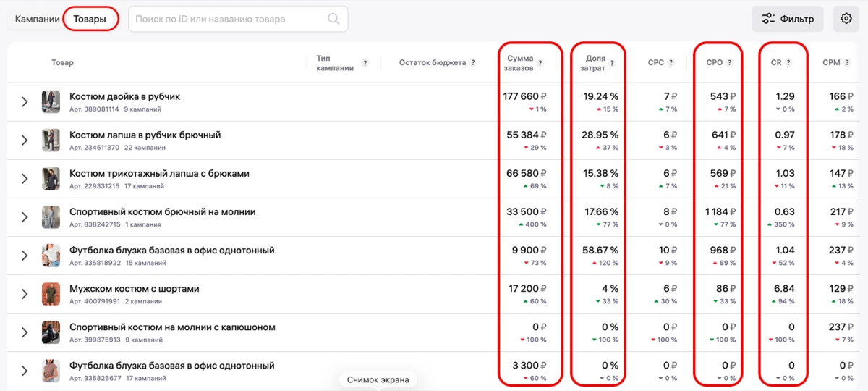The height and width of the screenshot is (391, 868).
Task: Click CPO value 86 ₽
Action: click(725, 288)
